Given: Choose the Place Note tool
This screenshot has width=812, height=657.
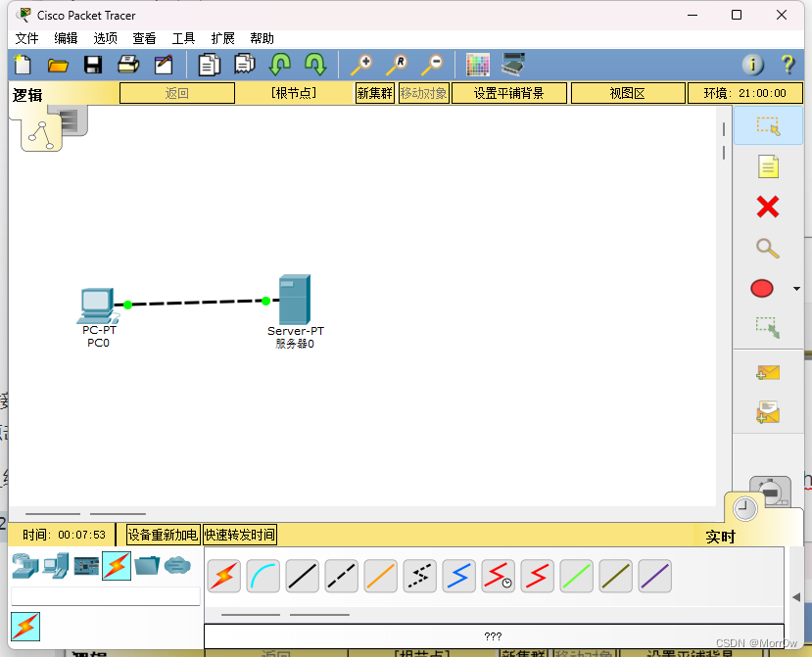Looking at the screenshot, I should point(768,166).
